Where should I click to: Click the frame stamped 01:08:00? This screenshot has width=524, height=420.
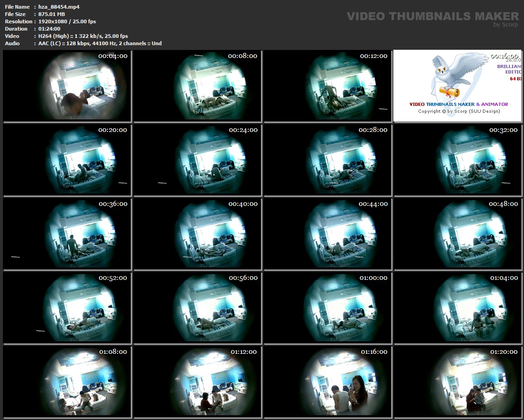coord(67,382)
